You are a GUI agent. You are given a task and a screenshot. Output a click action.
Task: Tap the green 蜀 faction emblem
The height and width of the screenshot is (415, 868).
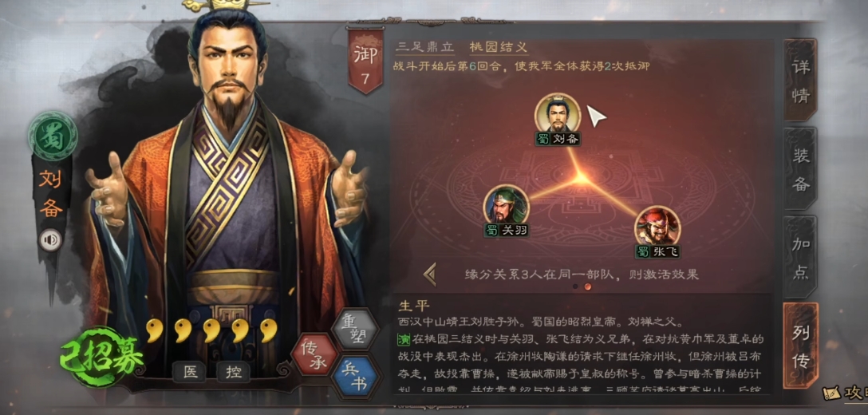pos(53,136)
